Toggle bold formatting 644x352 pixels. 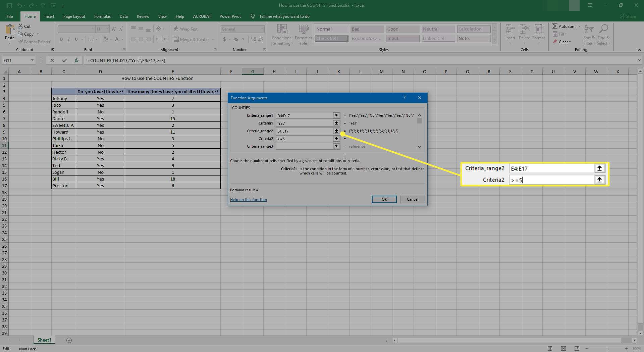coord(61,39)
